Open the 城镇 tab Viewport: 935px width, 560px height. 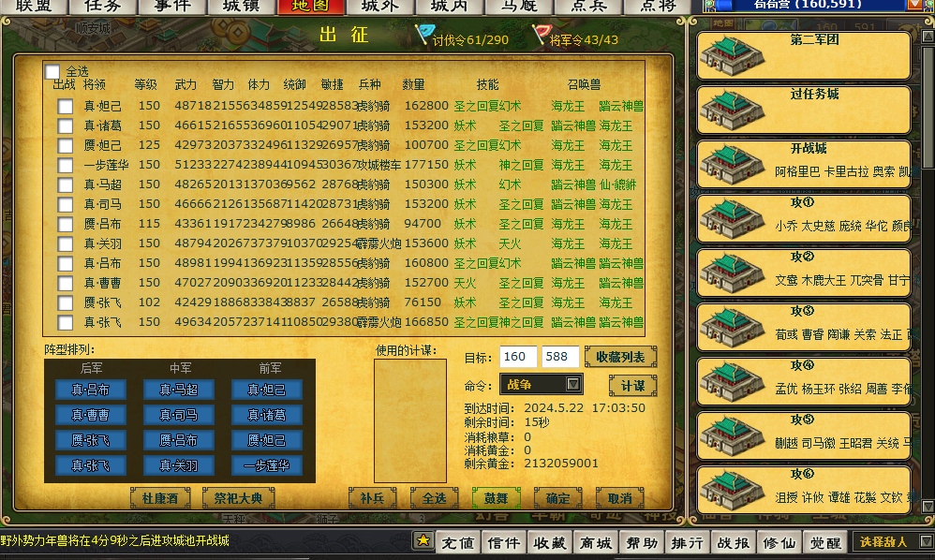[241, 7]
